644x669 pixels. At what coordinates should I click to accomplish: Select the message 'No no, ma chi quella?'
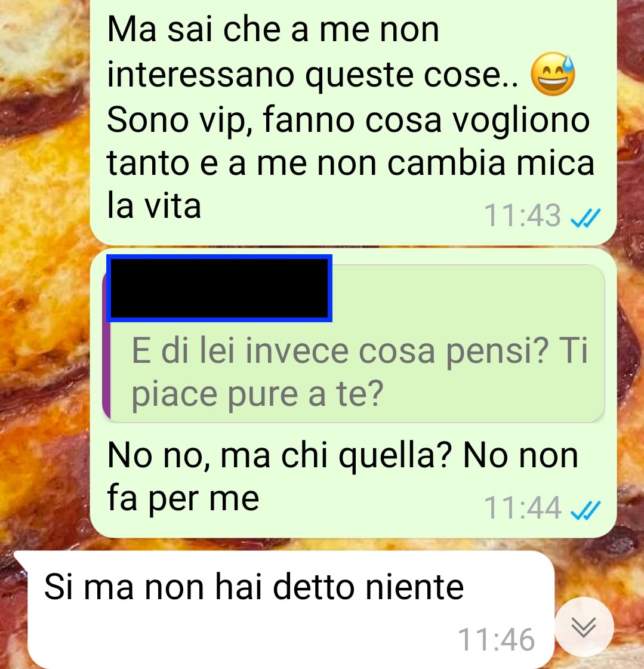click(353, 393)
